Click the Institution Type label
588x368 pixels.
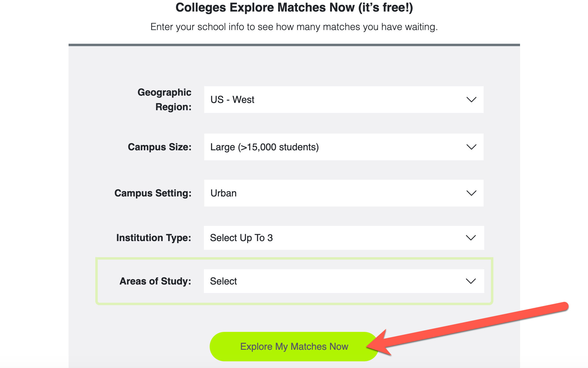tap(154, 238)
